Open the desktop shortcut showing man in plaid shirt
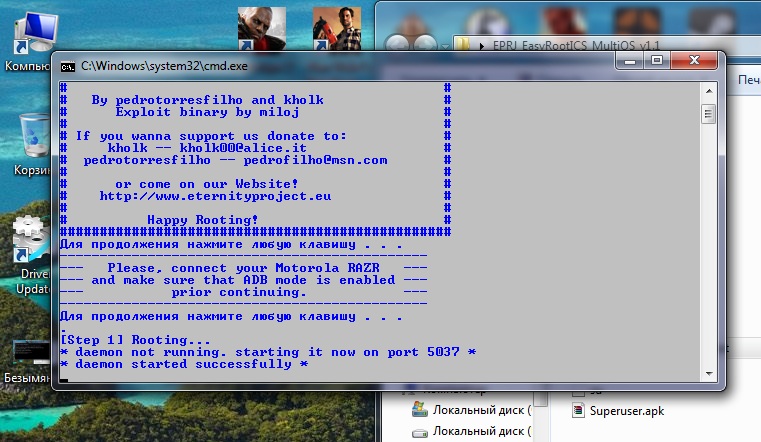This screenshot has height=442, width=761. [336, 28]
